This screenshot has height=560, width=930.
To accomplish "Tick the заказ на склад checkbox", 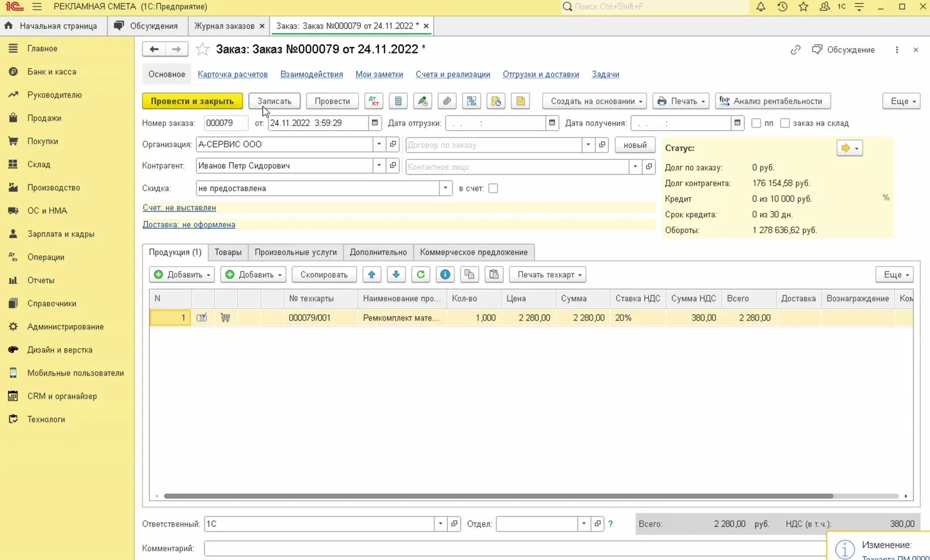I will pyautogui.click(x=785, y=123).
